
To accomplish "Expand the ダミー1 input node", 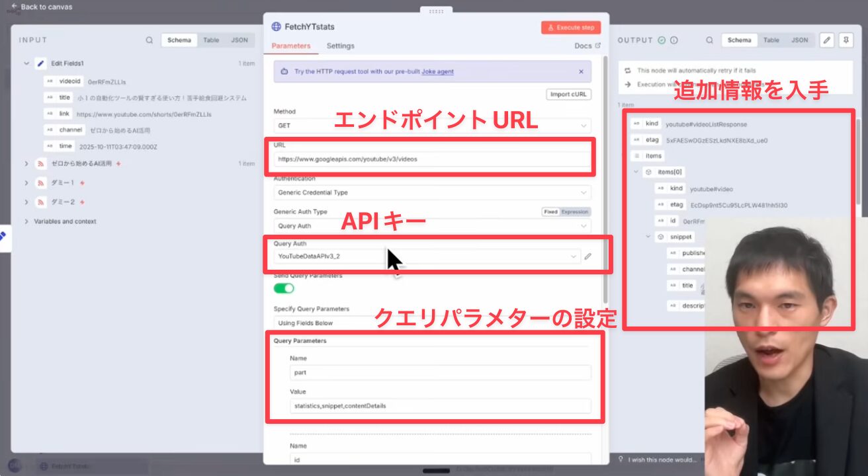I will tap(26, 182).
